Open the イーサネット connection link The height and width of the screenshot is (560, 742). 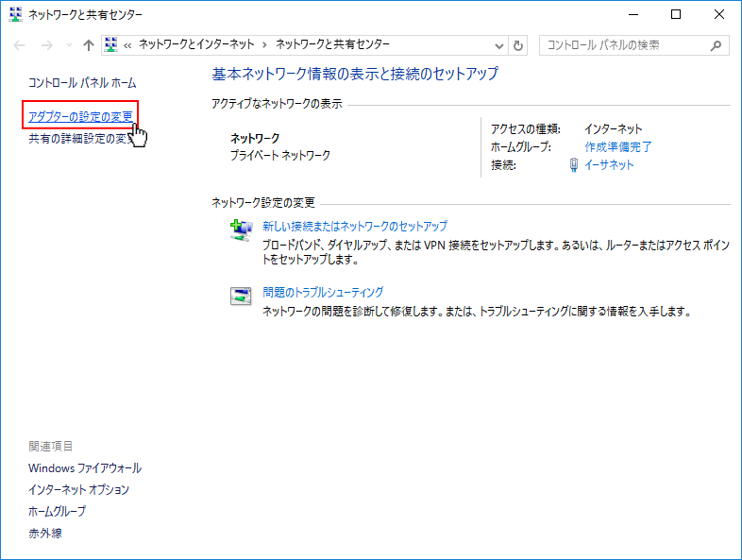point(609,164)
